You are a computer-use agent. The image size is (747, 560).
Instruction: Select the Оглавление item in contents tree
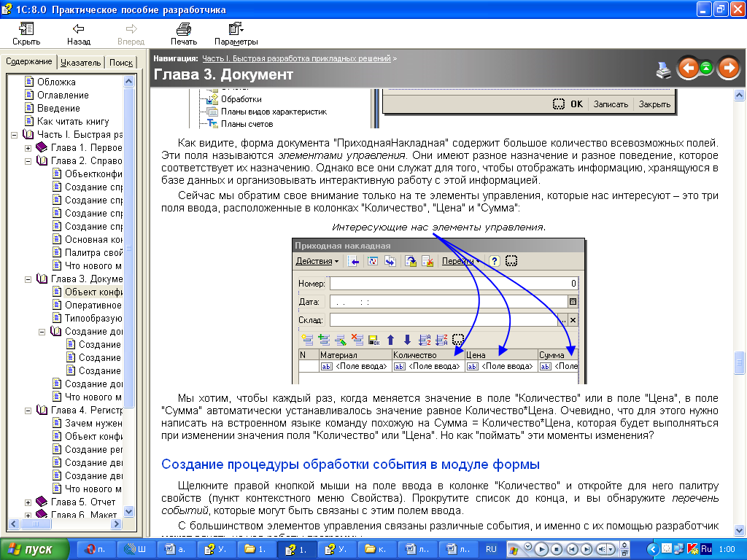[63, 96]
